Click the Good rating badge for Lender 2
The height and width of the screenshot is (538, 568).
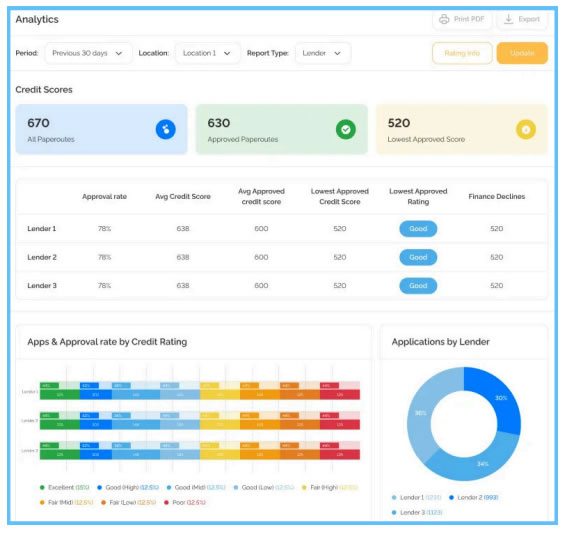tap(418, 257)
